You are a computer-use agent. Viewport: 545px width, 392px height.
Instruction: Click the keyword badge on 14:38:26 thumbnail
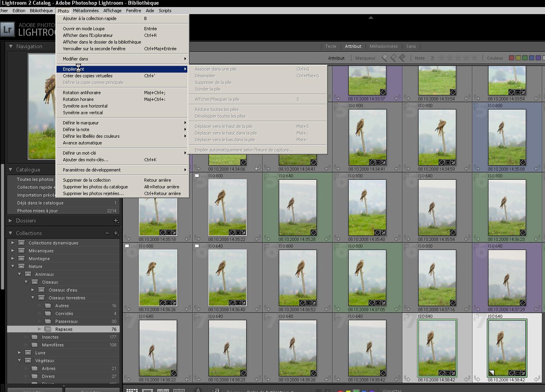tap(313, 373)
